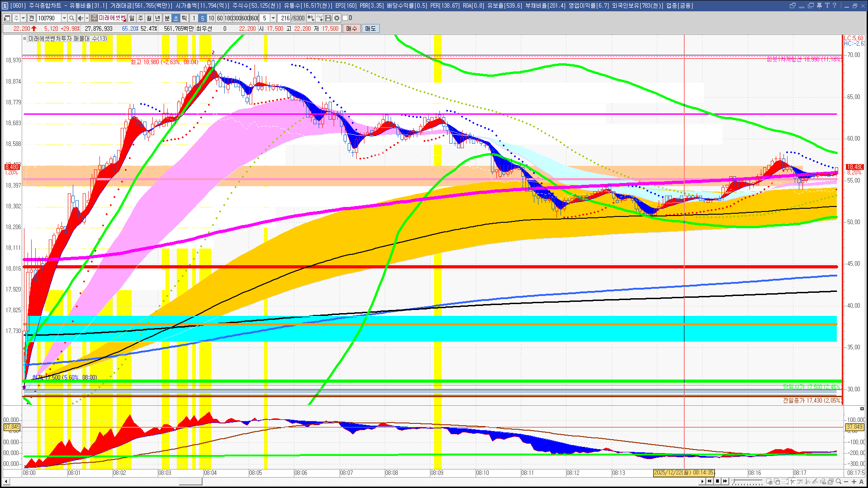Switch to 일 (daily) chart period

coord(132,18)
